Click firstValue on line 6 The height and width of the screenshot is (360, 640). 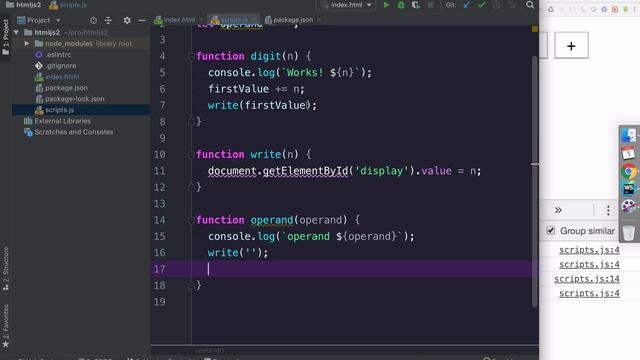(238, 89)
